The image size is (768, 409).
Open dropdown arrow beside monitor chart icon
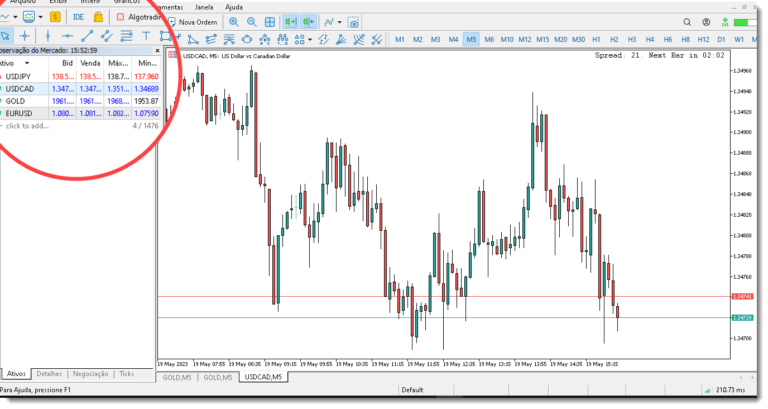(40, 17)
